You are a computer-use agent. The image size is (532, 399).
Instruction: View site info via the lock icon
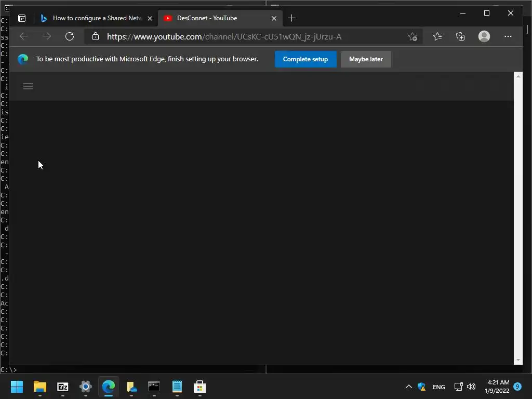pyautogui.click(x=96, y=36)
